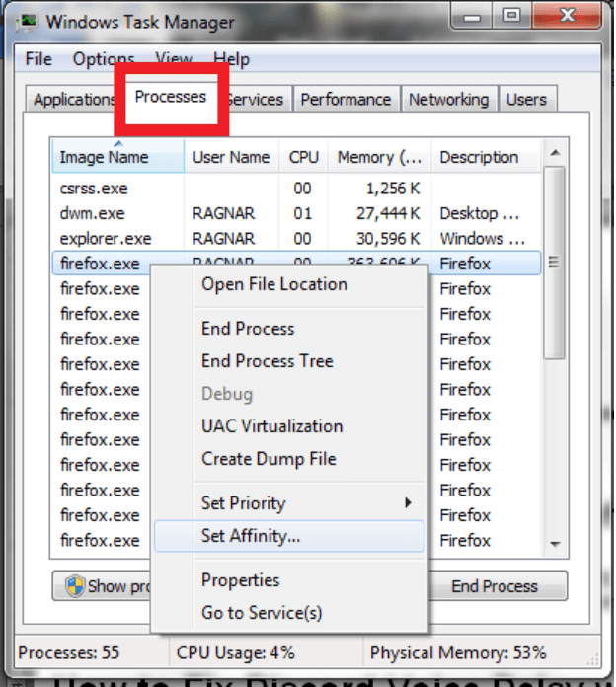Sort by the Memory column header
The height and width of the screenshot is (687, 616).
379,156
